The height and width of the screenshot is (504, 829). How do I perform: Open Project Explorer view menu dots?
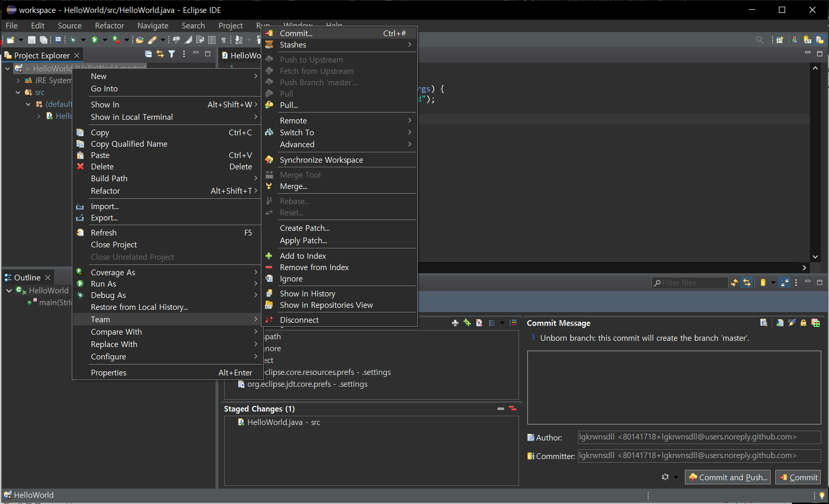tap(184, 54)
